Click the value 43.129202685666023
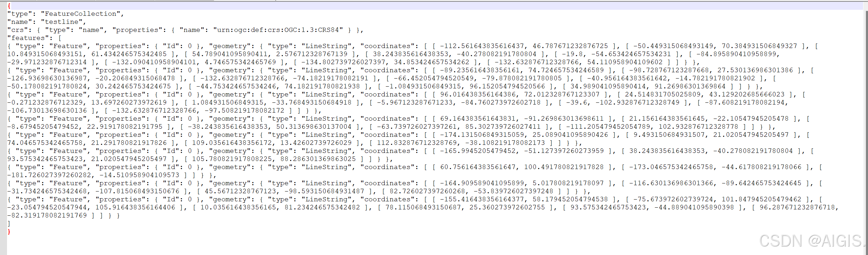 [x=747, y=94]
